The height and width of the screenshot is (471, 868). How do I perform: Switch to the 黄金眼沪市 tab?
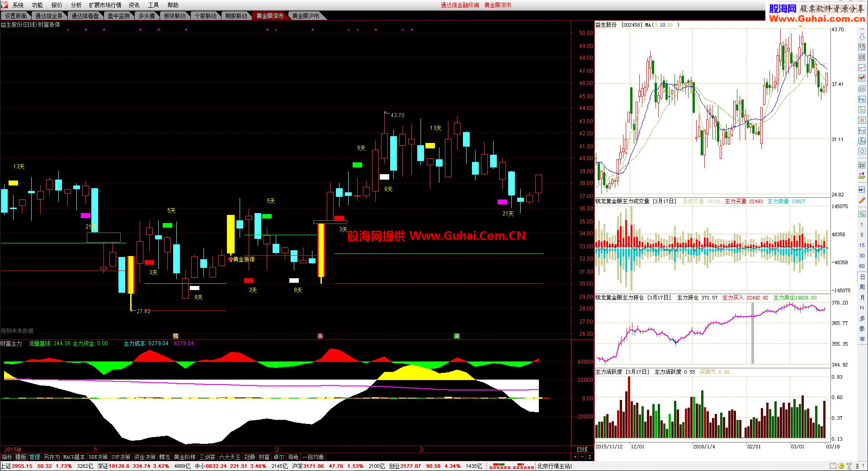[x=306, y=16]
